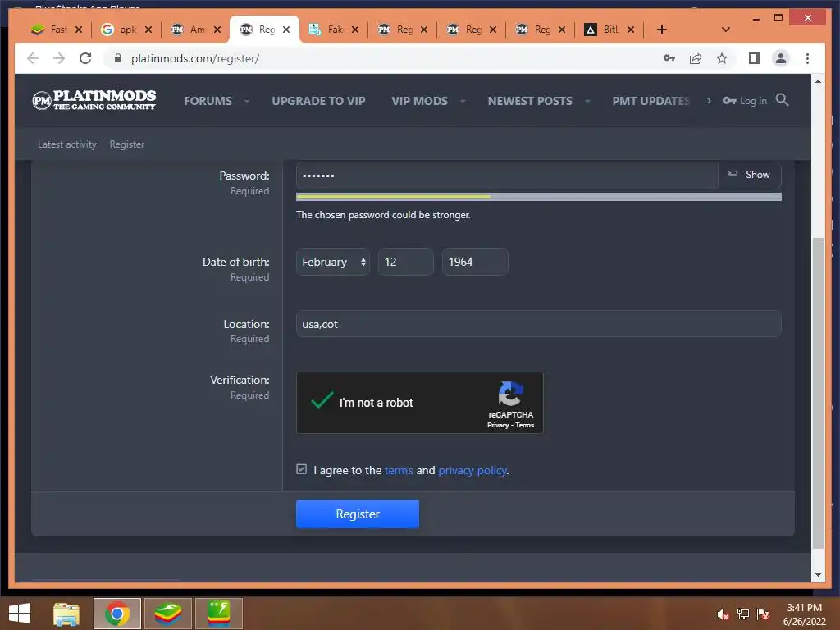
Task: Click the Latest activity sub-link
Action: (67, 144)
